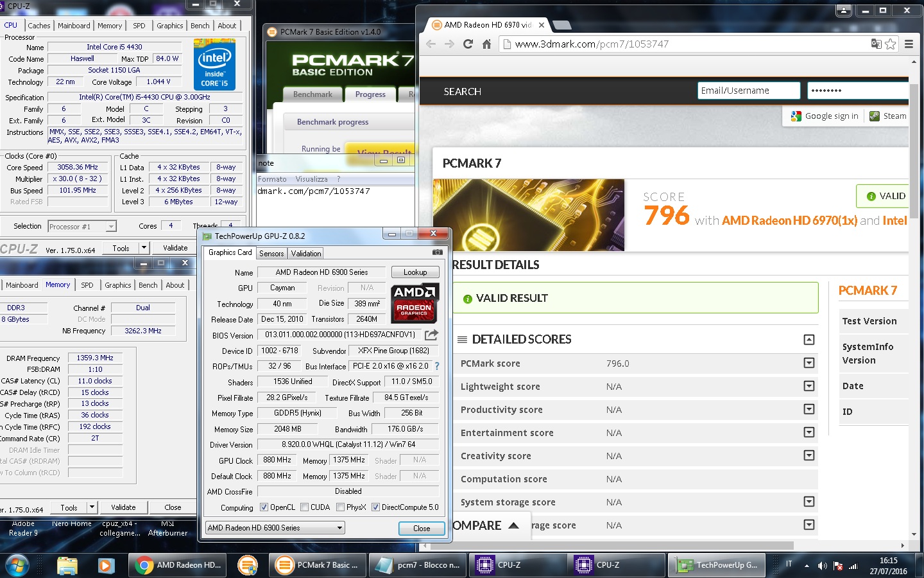Open SPD tab in lower CPU-Z
Screen dimensions: 924x578
point(87,285)
